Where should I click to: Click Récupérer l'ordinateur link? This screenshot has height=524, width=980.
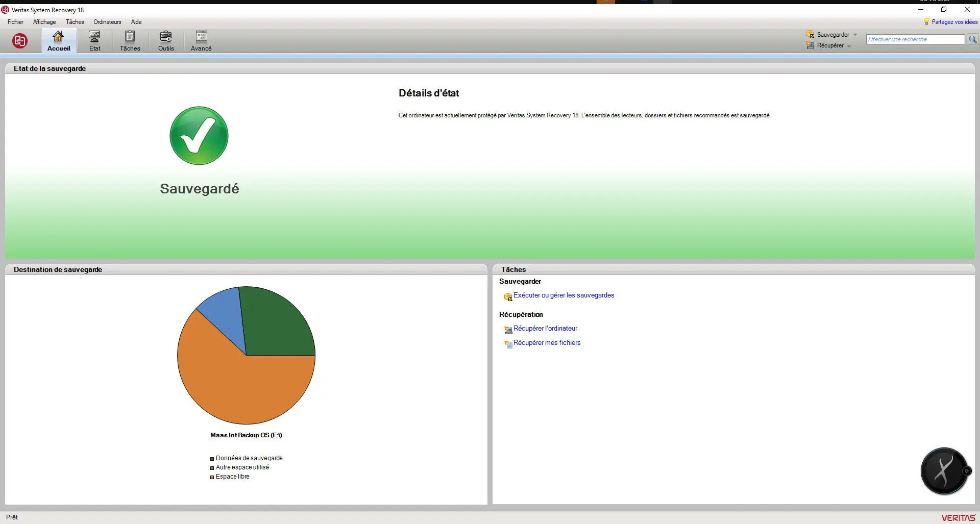click(545, 329)
